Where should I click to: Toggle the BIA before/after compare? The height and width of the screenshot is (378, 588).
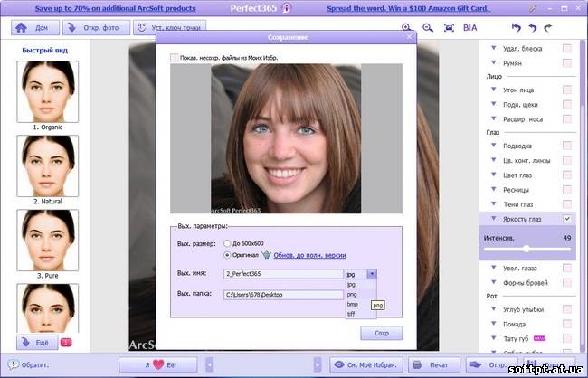click(469, 27)
